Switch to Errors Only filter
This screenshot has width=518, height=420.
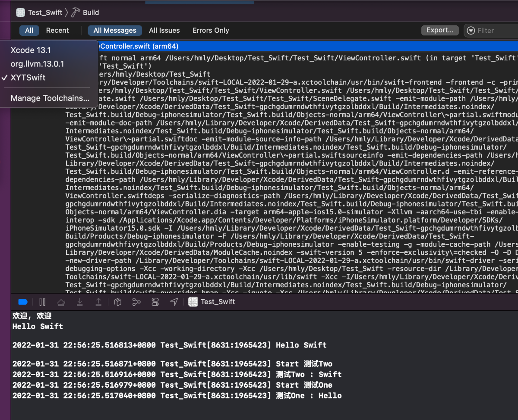[x=211, y=30]
